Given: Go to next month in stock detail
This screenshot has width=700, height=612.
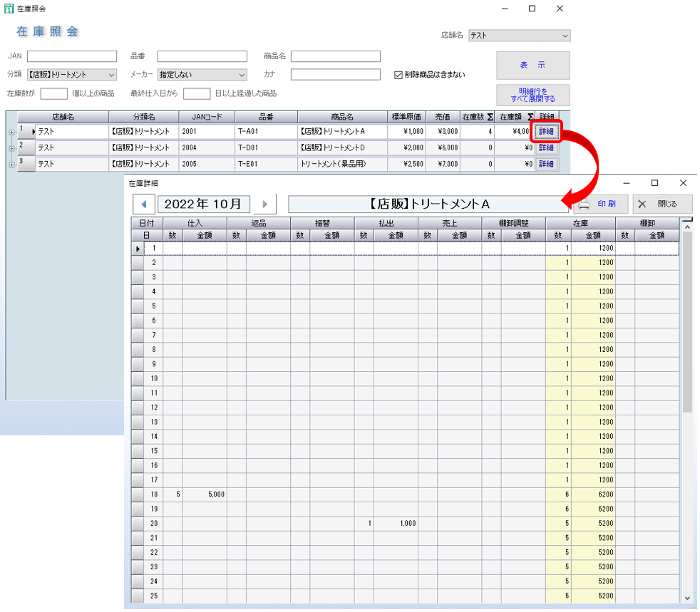Looking at the screenshot, I should point(264,204).
